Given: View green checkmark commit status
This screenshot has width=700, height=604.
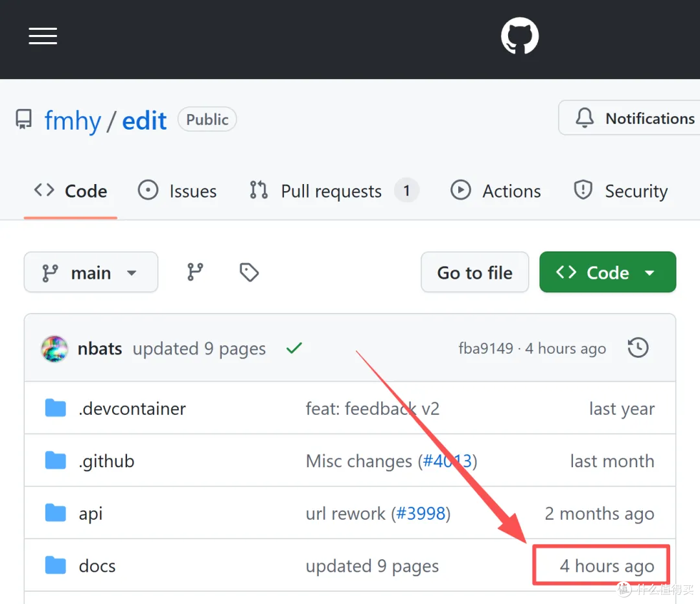Looking at the screenshot, I should pos(294,348).
